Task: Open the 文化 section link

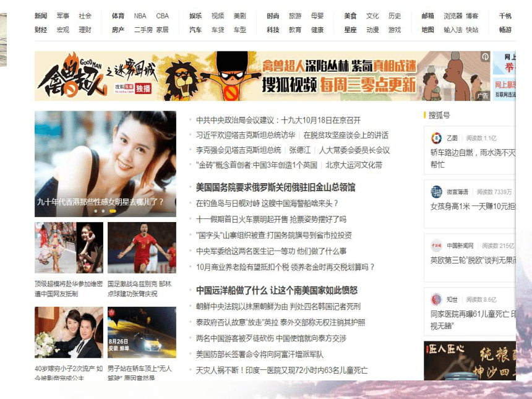Action: 372,16
